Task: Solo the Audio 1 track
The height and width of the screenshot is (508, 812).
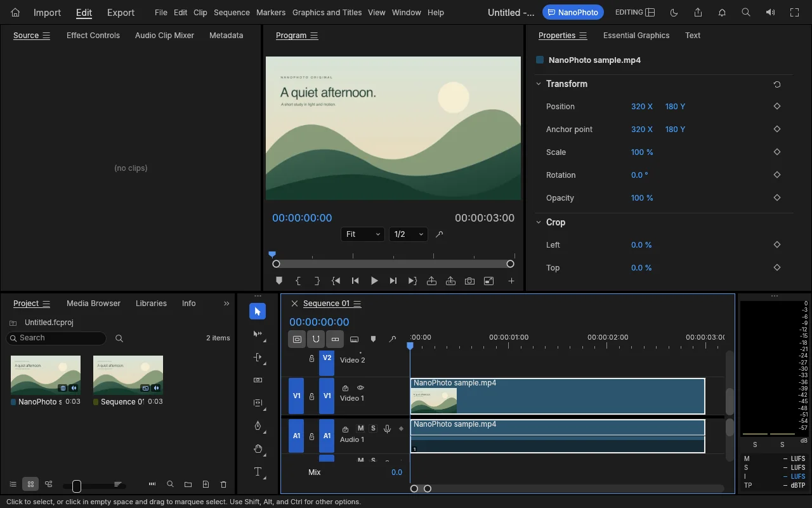Action: (x=373, y=429)
